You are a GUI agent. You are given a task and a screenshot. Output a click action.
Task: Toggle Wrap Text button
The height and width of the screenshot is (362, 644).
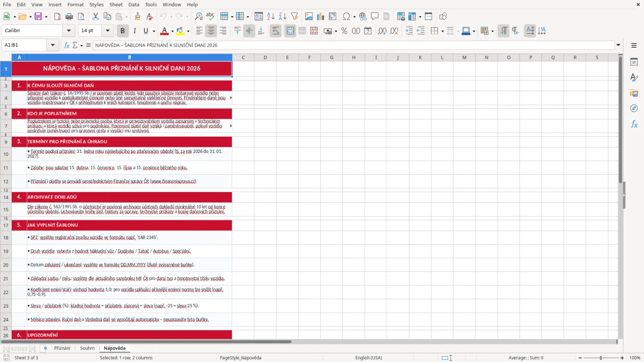[x=276, y=31]
